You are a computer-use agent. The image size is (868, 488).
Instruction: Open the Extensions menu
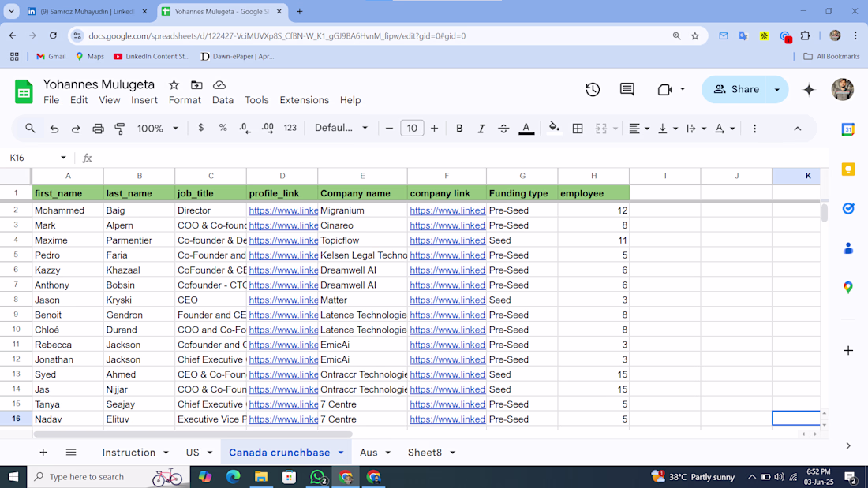304,100
